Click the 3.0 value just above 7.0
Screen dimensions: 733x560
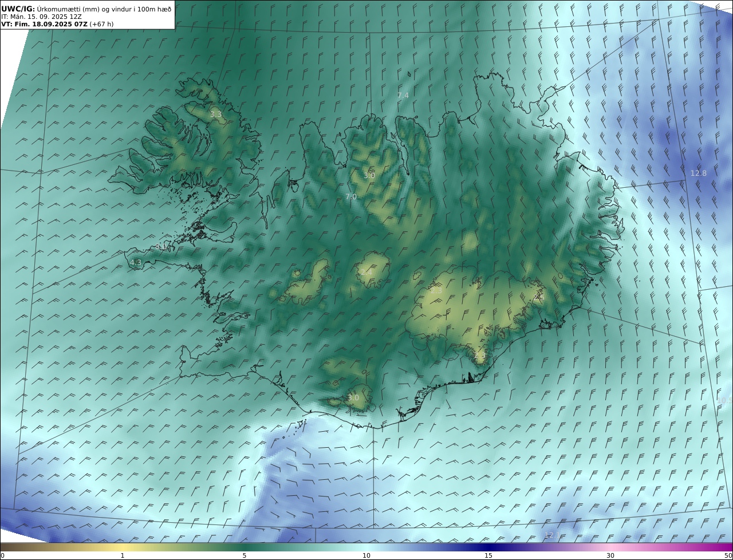point(369,175)
